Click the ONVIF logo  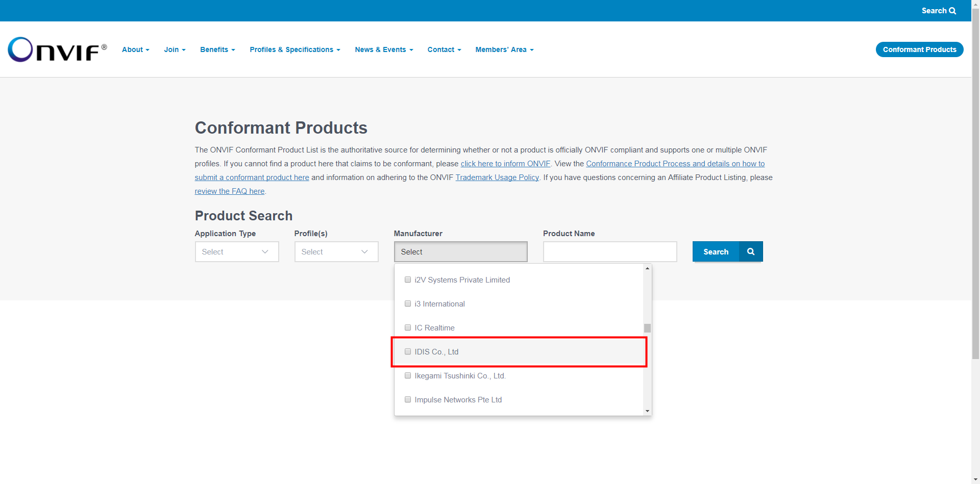click(x=57, y=49)
